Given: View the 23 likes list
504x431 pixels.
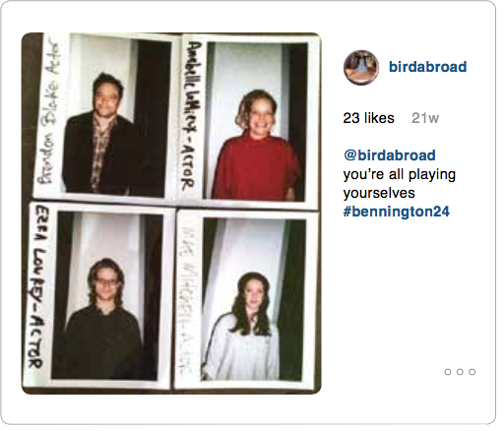Looking at the screenshot, I should point(368,118).
